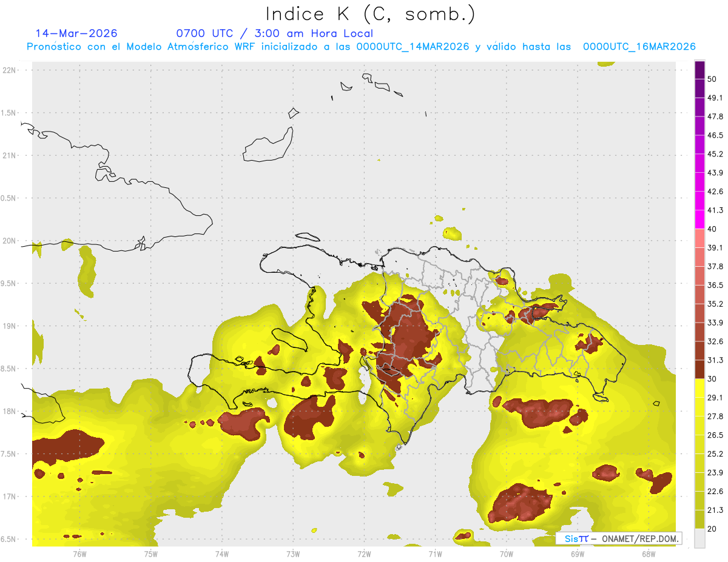Image resolution: width=728 pixels, height=562 pixels.
Task: Click the colorbar value 43.9
Action: (716, 173)
